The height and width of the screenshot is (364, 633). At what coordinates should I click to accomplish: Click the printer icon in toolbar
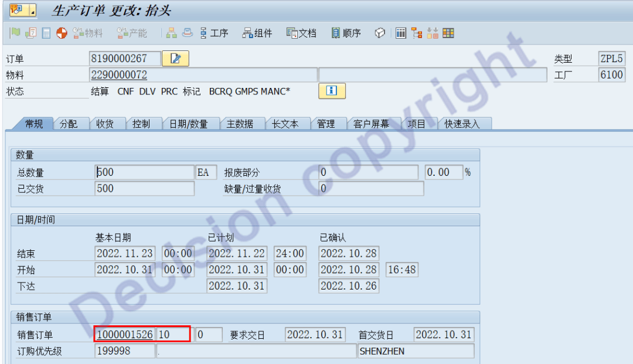click(187, 33)
